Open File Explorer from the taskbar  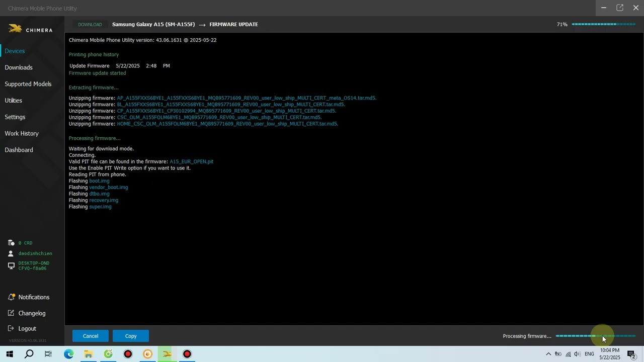pos(89,354)
